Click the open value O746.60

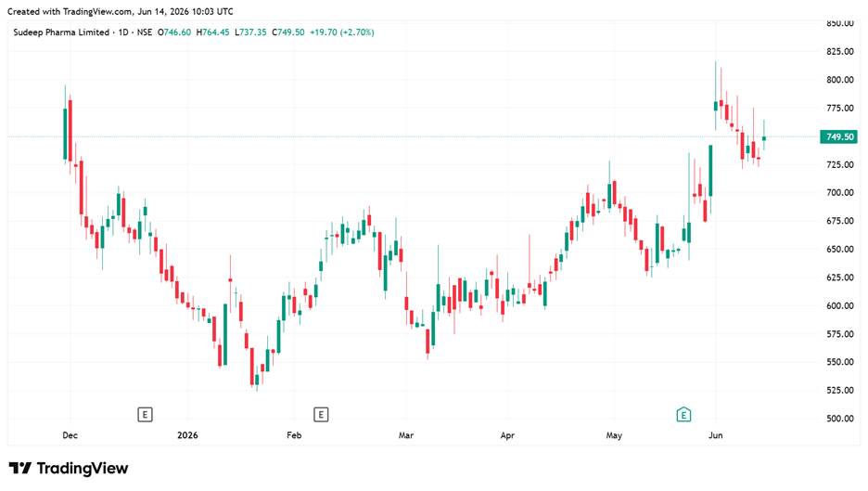point(174,32)
